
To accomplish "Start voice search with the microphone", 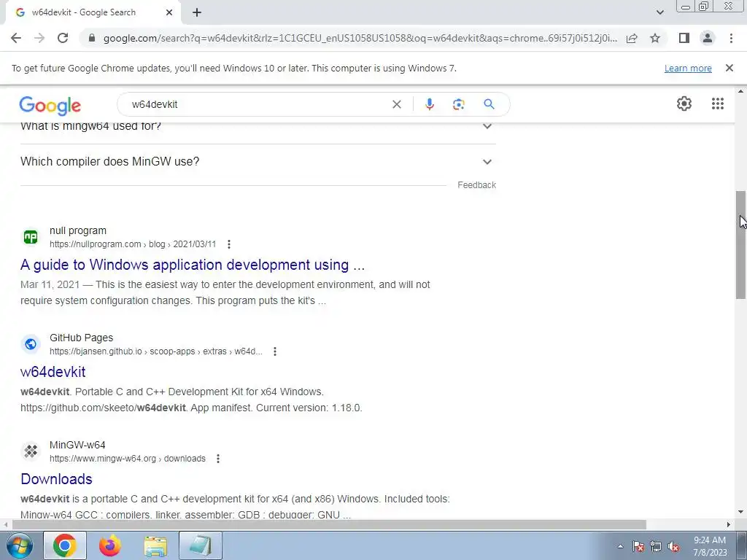I will click(x=429, y=104).
